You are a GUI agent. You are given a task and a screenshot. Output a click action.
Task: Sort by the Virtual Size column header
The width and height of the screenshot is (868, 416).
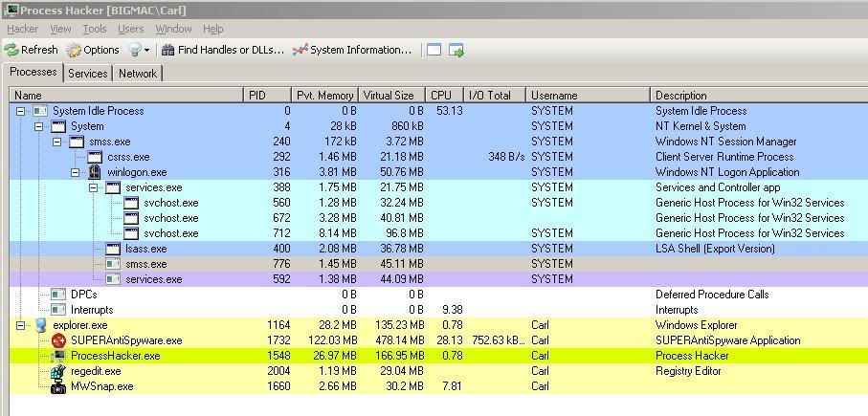coord(392,95)
